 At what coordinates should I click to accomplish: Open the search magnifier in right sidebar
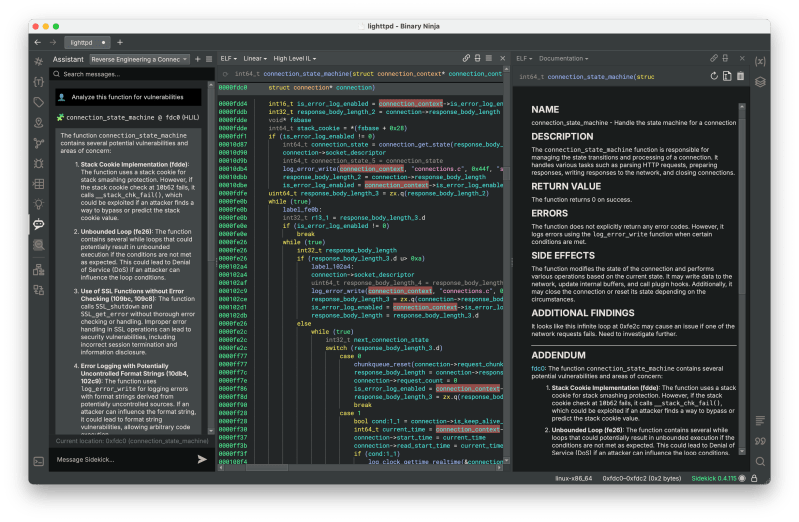tap(760, 462)
